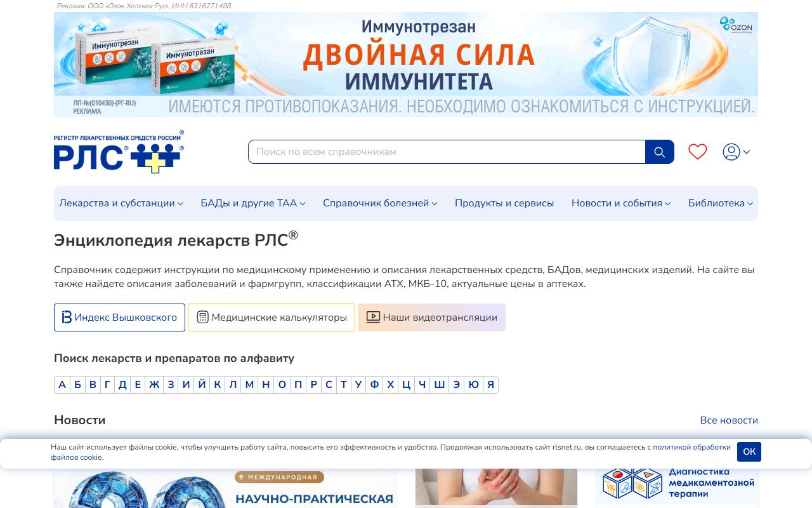Open favorites via the heart icon

(x=697, y=152)
